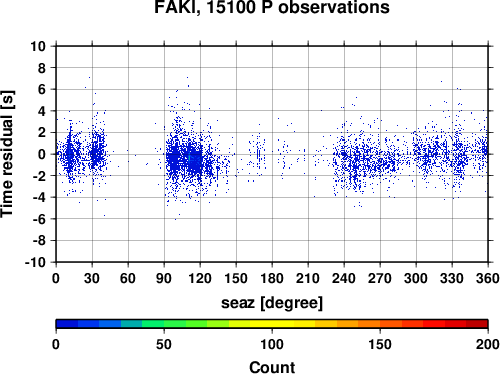The width and height of the screenshot is (500, 374).
Task: Click the x-axis tick label 90
Action: [x=164, y=278]
